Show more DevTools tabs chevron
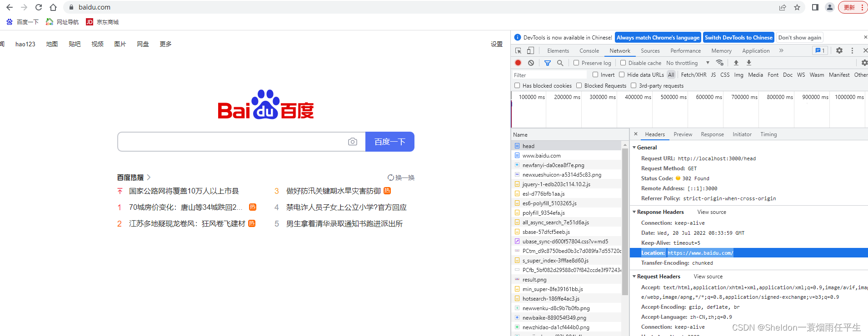This screenshot has width=868, height=336. (x=781, y=50)
